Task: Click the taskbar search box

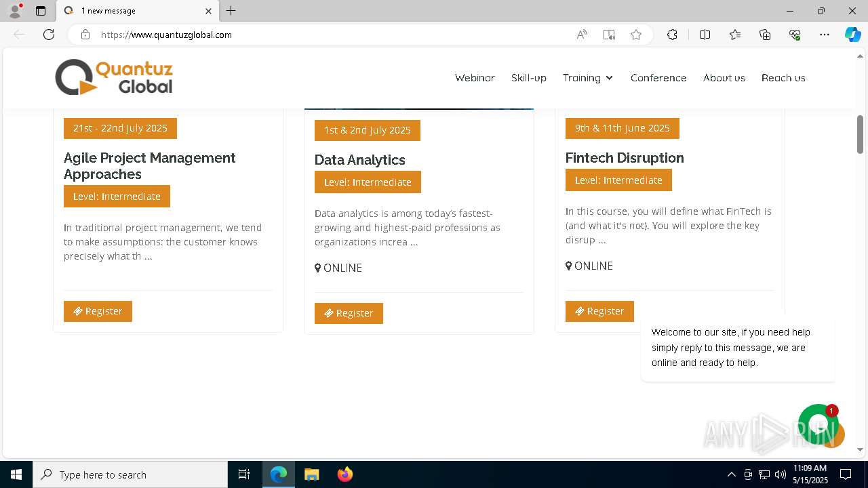Action: coord(130,474)
